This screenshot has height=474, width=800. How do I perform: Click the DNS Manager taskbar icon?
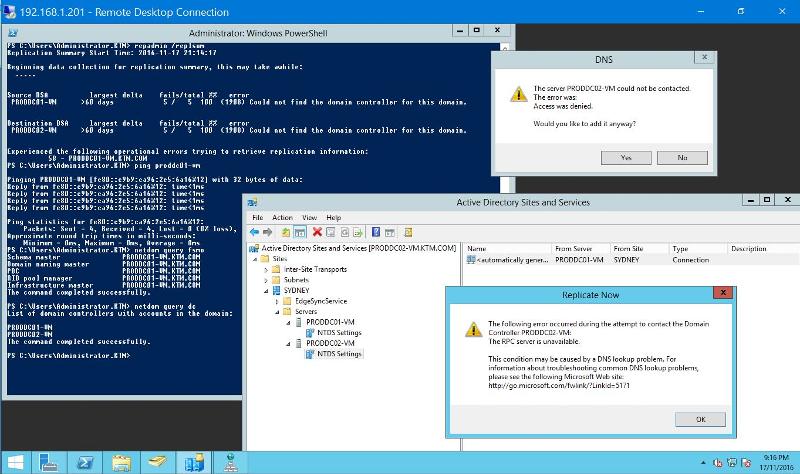click(x=230, y=463)
